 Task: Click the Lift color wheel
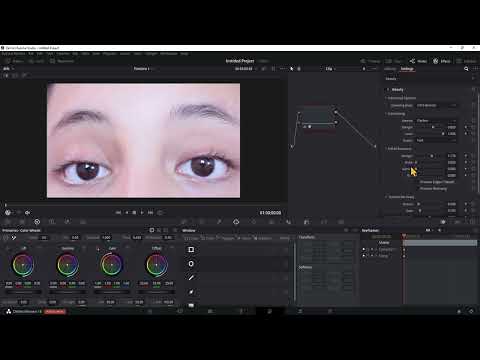coord(23,265)
